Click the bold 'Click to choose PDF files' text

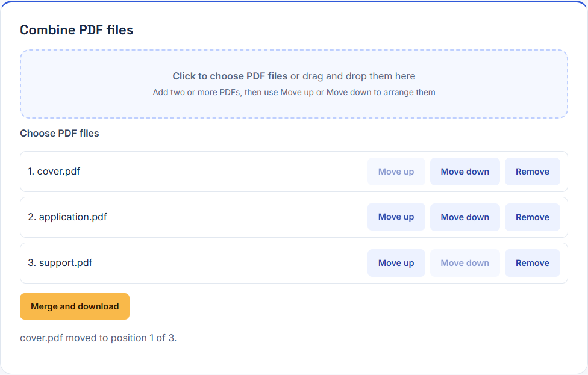coord(230,76)
